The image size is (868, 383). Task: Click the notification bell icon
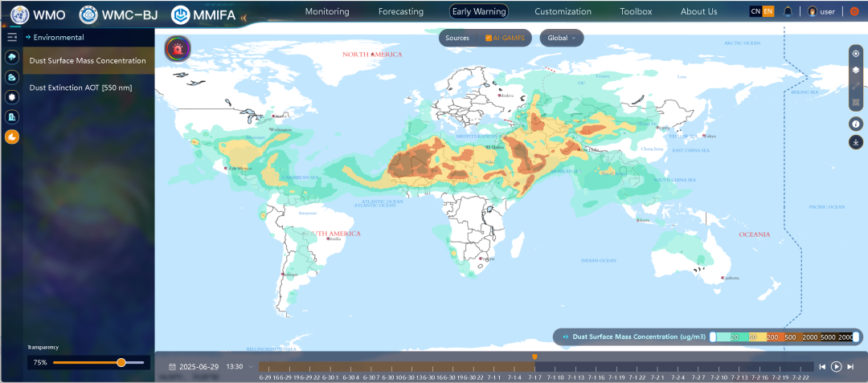point(788,11)
